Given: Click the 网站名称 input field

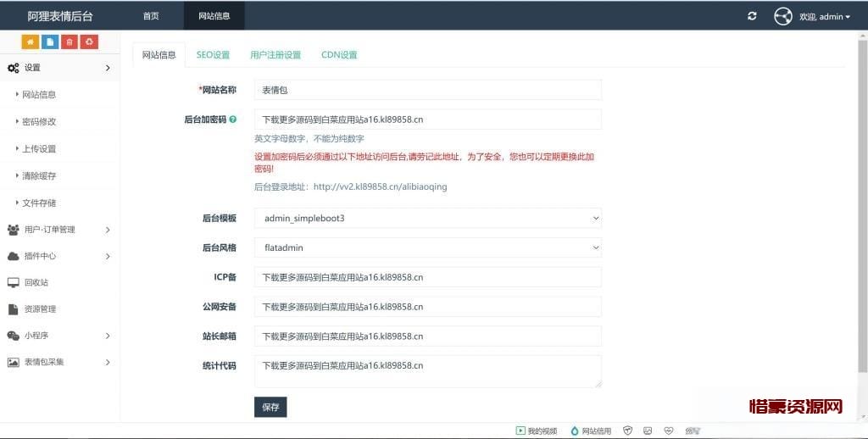Looking at the screenshot, I should point(428,90).
